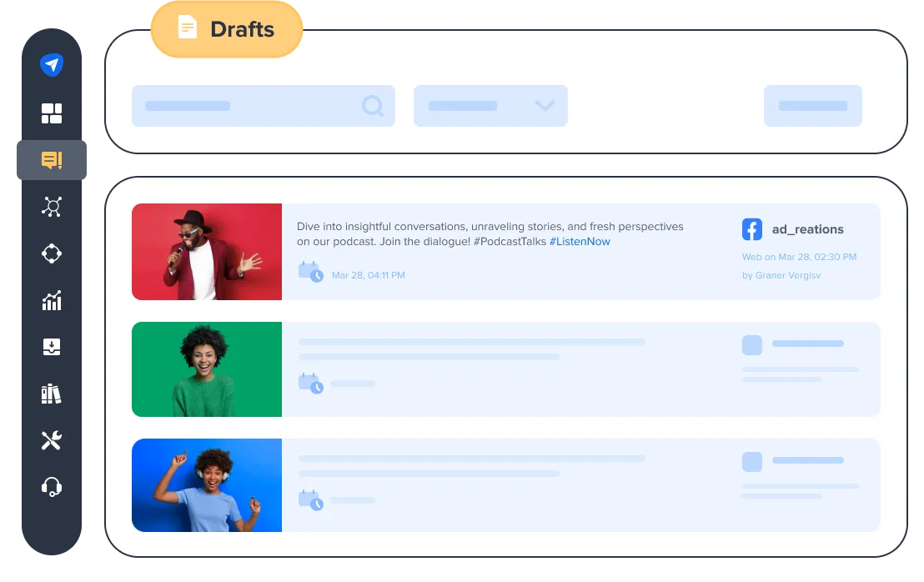
Task: Open analytics via the bar chart icon
Action: (x=52, y=300)
